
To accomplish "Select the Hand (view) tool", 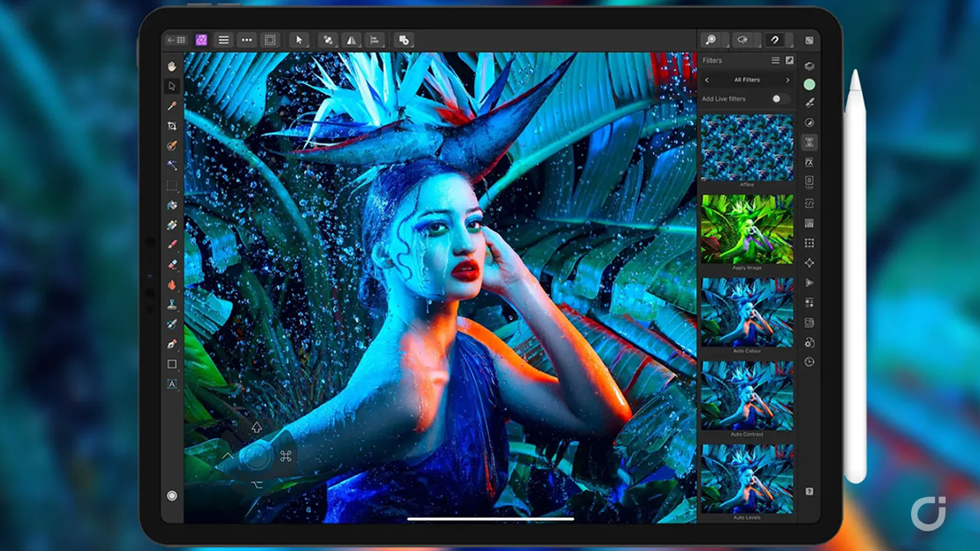I will click(172, 66).
